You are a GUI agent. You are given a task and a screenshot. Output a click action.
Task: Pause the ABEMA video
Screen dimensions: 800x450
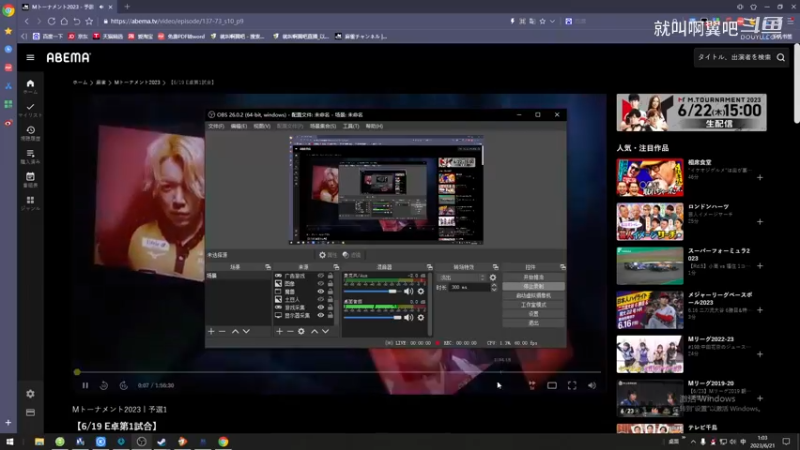(x=85, y=385)
